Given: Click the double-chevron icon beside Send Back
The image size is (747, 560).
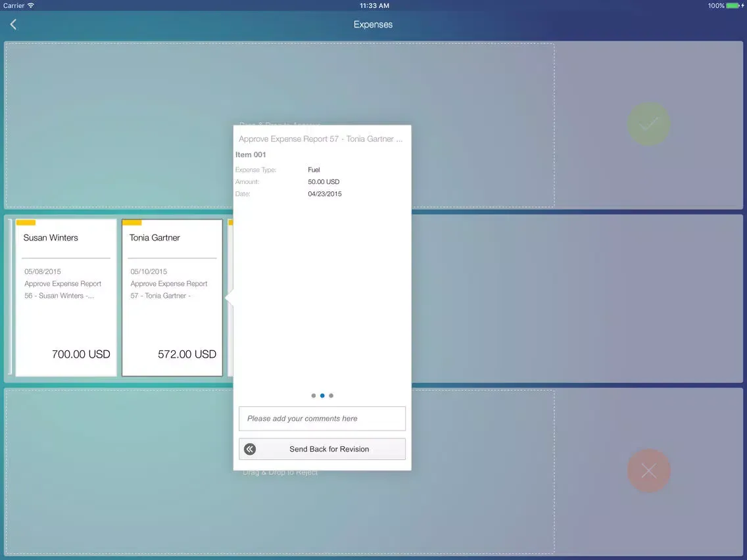Looking at the screenshot, I should click(x=250, y=450).
